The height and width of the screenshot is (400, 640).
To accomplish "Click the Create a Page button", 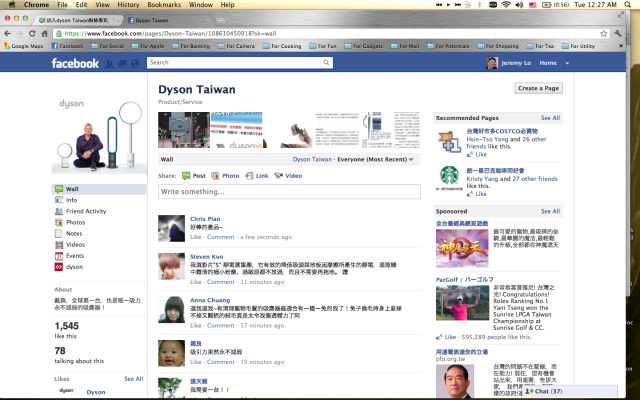I will click(x=538, y=88).
